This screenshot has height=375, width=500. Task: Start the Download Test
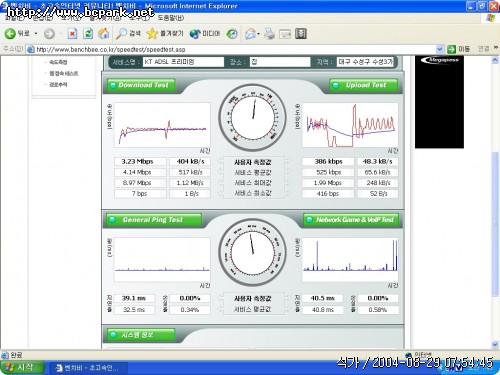[x=141, y=85]
